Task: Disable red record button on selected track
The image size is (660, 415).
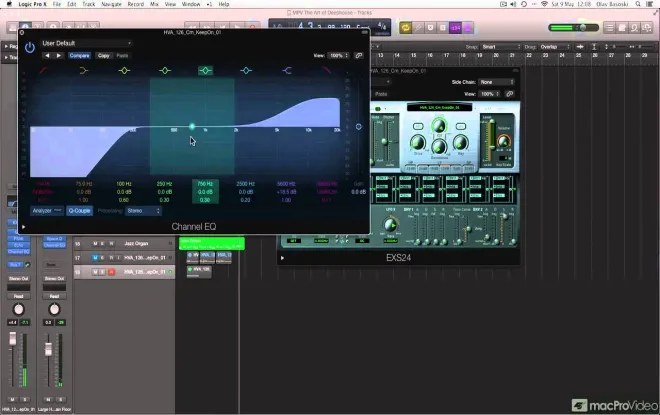Action: [x=111, y=272]
